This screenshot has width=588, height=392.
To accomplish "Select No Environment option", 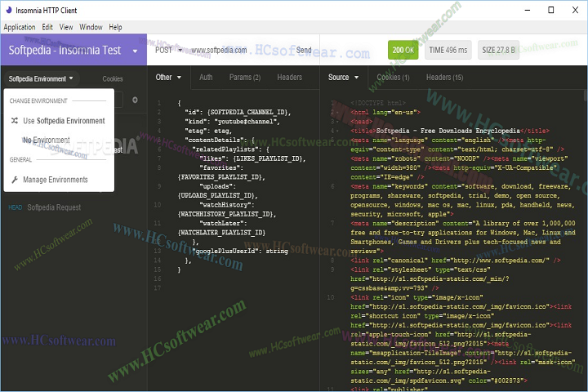I will point(47,140).
